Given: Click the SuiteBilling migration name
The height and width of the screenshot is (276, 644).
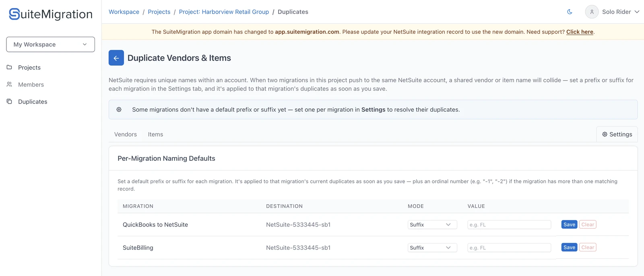Looking at the screenshot, I should pos(138,247).
